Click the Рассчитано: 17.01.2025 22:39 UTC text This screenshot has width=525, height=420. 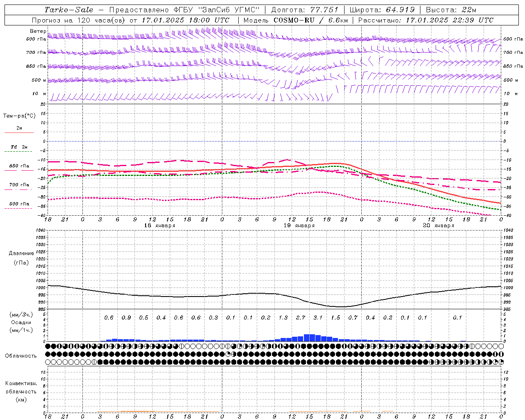click(426, 20)
